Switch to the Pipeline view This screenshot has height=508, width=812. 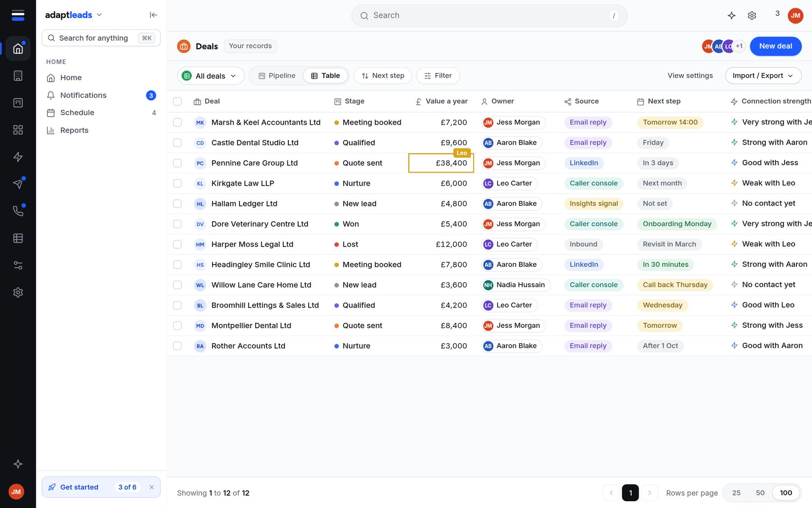tap(277, 75)
